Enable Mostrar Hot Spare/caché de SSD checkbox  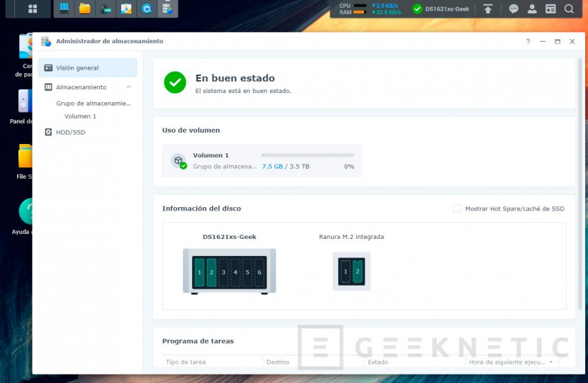[x=457, y=209]
